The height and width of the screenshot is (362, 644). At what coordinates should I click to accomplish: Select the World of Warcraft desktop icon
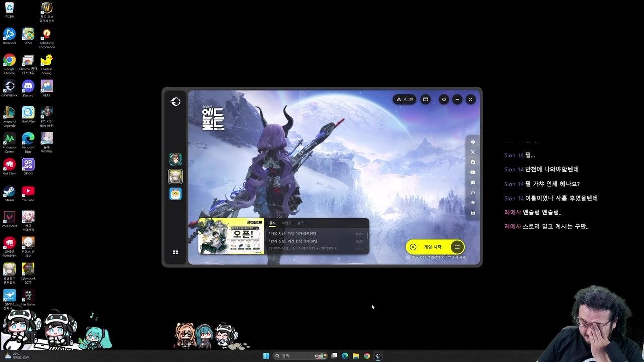click(x=47, y=12)
